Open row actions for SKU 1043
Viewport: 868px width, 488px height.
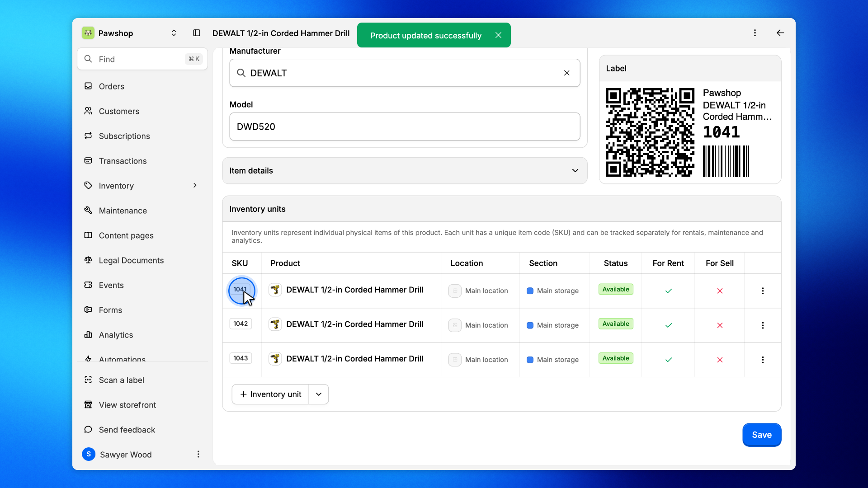pyautogui.click(x=763, y=360)
